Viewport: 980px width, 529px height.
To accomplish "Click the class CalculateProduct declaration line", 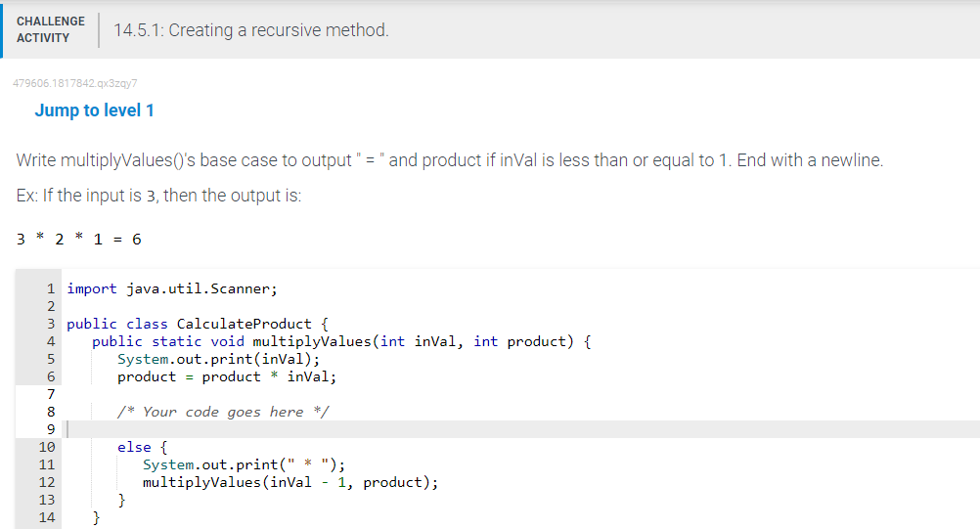I will tap(198, 324).
